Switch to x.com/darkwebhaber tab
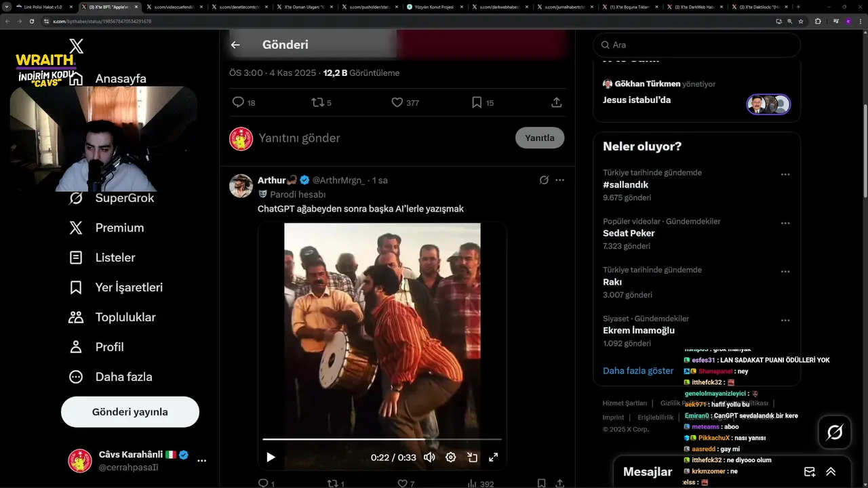 point(500,7)
